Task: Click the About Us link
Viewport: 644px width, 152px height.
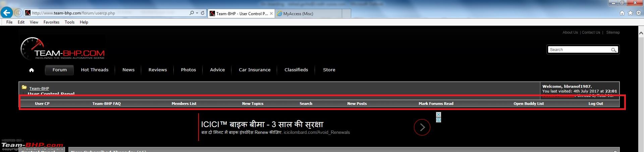Action: point(570,33)
